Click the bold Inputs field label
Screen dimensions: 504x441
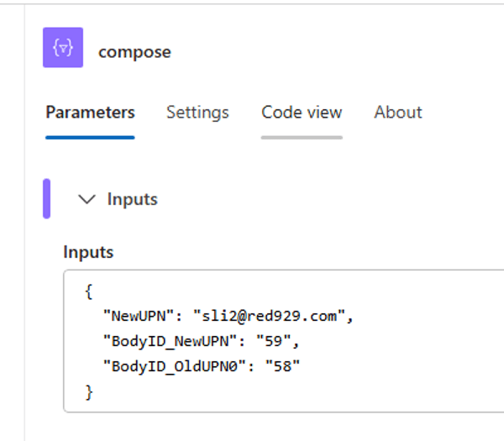[x=88, y=252]
